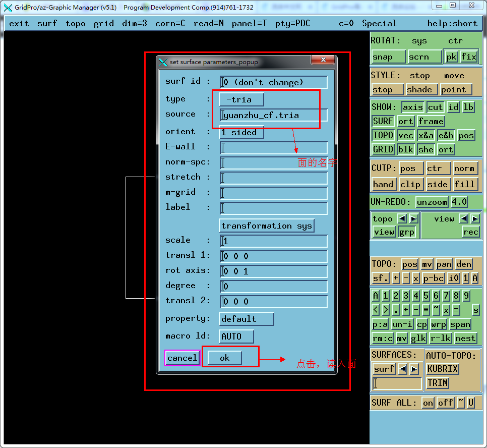Viewport: 487px width, 448px height.
Task: Select the SHOW axis icon
Action: click(x=413, y=107)
